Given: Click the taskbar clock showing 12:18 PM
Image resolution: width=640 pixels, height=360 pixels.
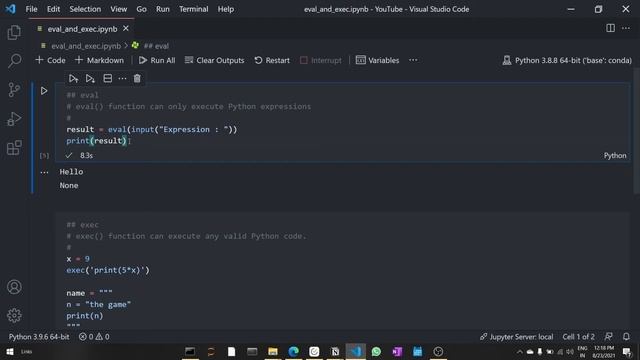Looking at the screenshot, I should click(x=604, y=351).
